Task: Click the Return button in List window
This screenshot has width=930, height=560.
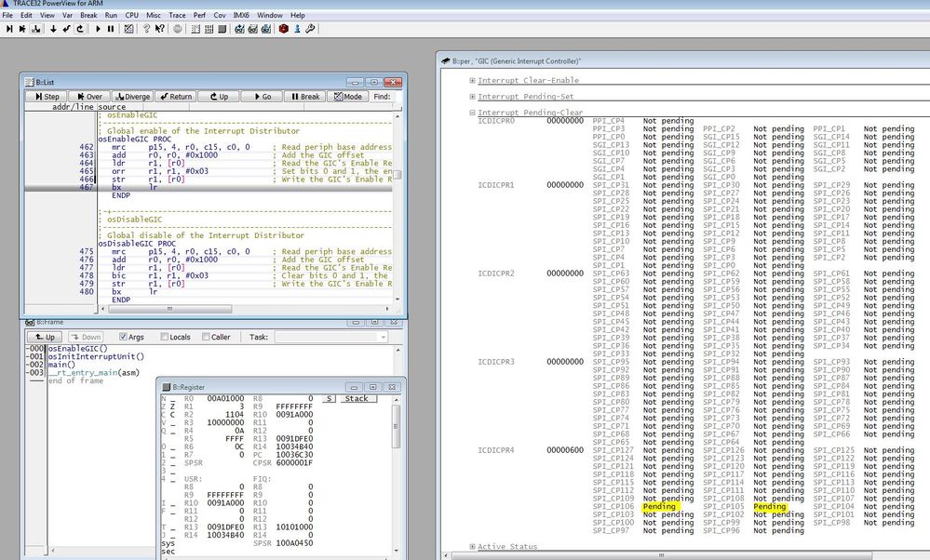Action: 176,96
